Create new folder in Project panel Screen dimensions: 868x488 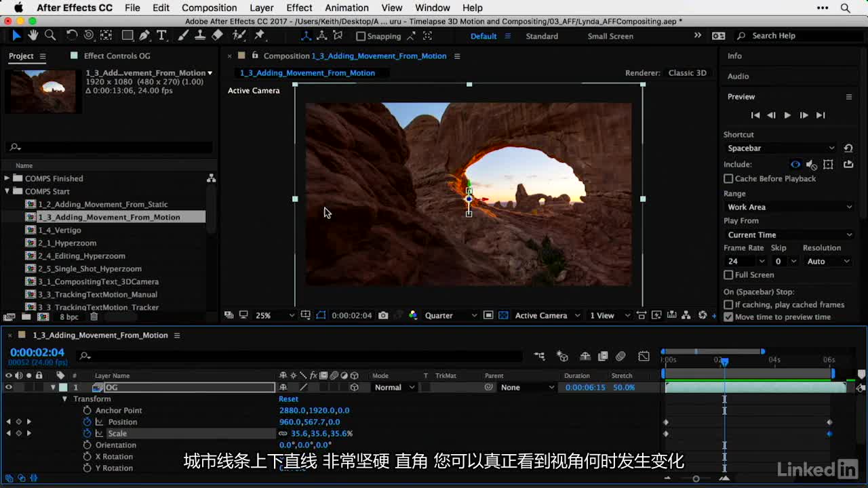(x=26, y=317)
